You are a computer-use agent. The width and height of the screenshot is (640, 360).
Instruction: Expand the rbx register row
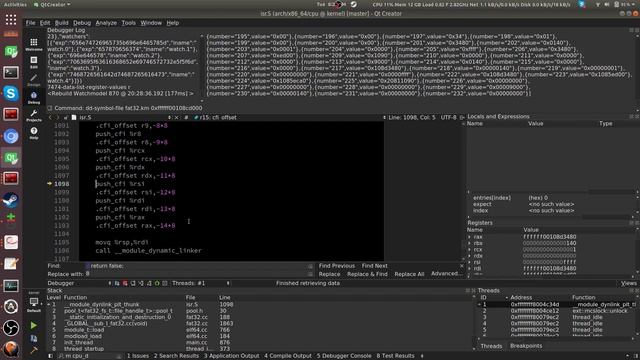469,243
